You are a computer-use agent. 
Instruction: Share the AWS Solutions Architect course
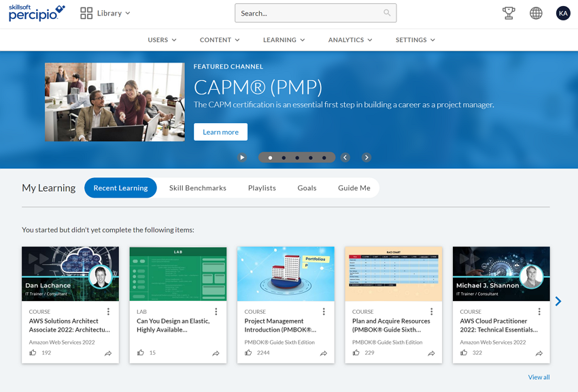[108, 353]
